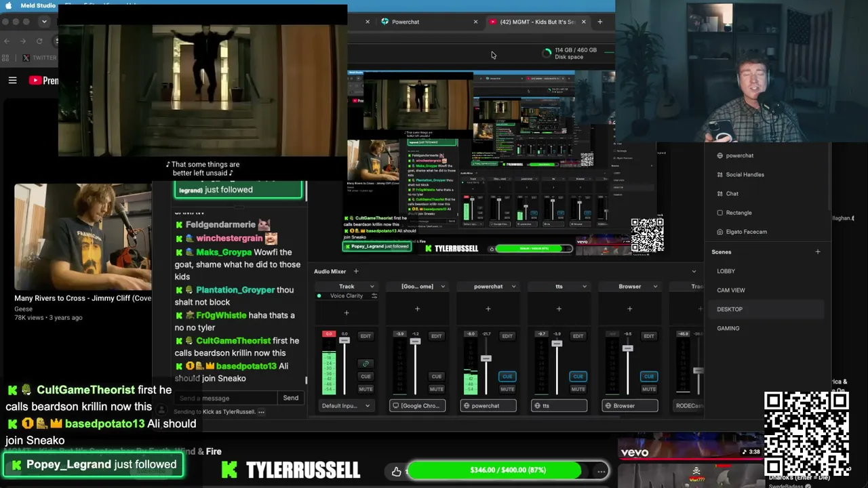Reload the browser page
Screen dimensions: 868x488
pos(39,41)
